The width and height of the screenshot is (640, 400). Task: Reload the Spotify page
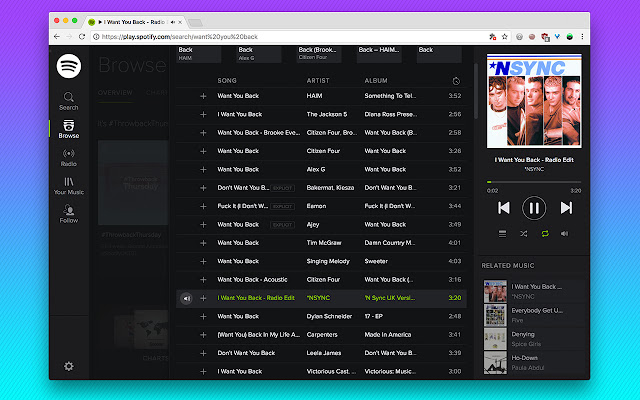(82, 37)
